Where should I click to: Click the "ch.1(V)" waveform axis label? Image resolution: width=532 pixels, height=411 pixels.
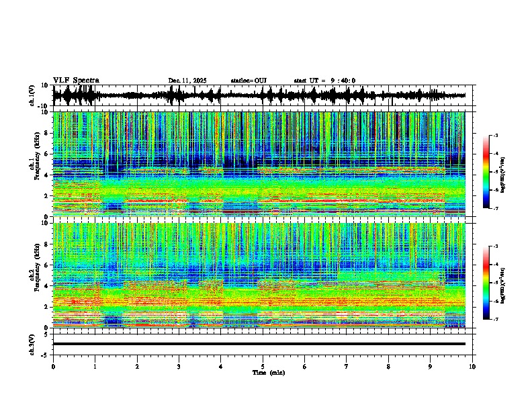[32, 95]
